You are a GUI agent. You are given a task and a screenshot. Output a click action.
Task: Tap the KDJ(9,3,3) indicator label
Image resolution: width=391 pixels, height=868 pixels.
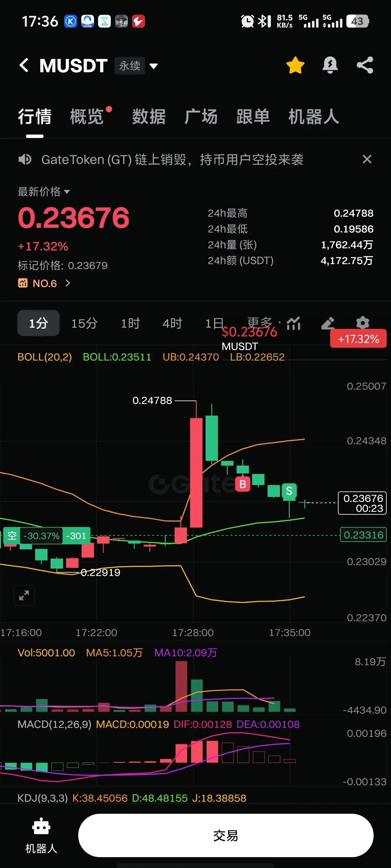click(x=43, y=798)
